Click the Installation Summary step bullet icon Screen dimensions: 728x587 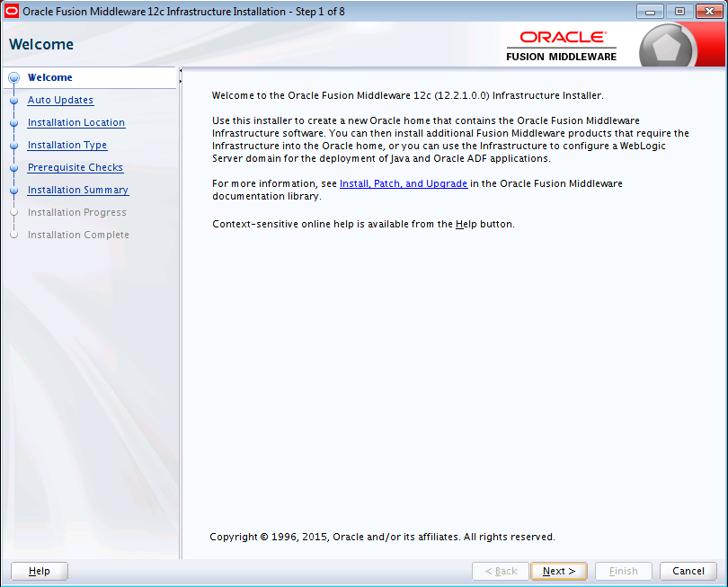[13, 191]
